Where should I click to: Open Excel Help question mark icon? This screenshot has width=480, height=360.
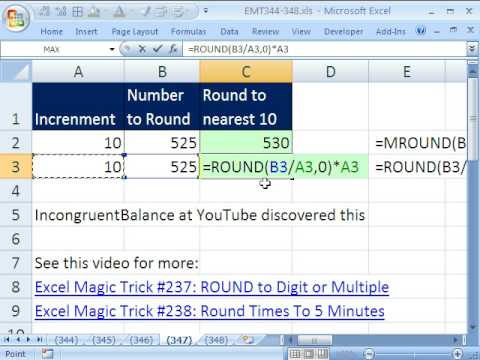point(421,31)
